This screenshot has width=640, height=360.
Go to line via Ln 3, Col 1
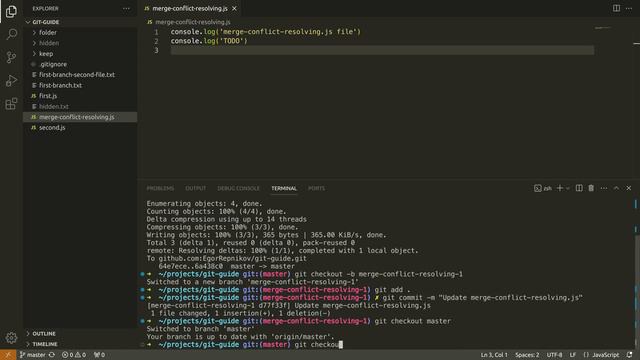pos(494,355)
